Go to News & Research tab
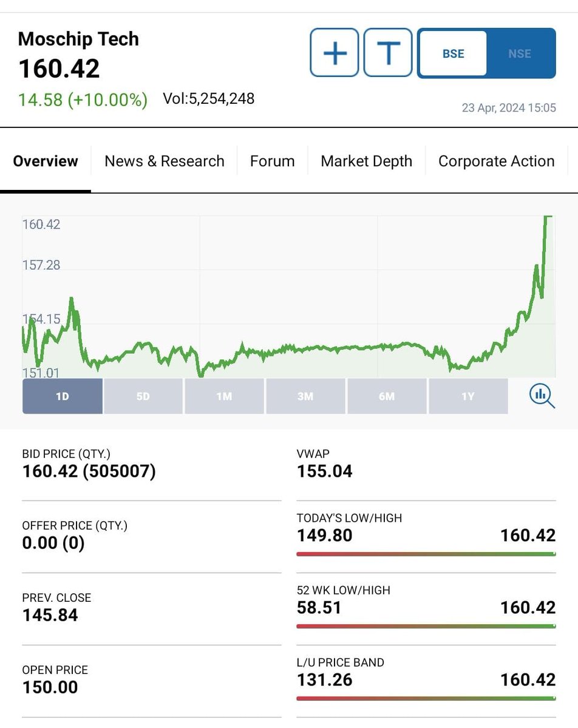The image size is (578, 728). pyautogui.click(x=165, y=161)
